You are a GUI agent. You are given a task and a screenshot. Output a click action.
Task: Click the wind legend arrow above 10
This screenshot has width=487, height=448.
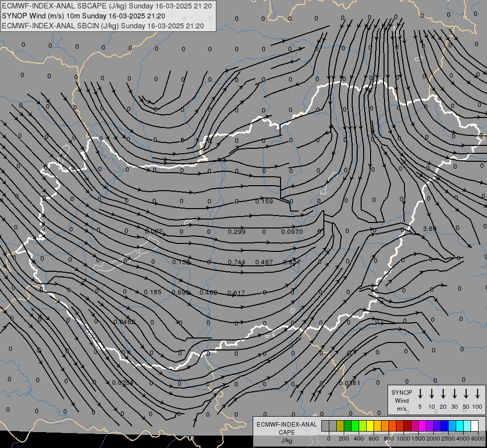click(431, 394)
